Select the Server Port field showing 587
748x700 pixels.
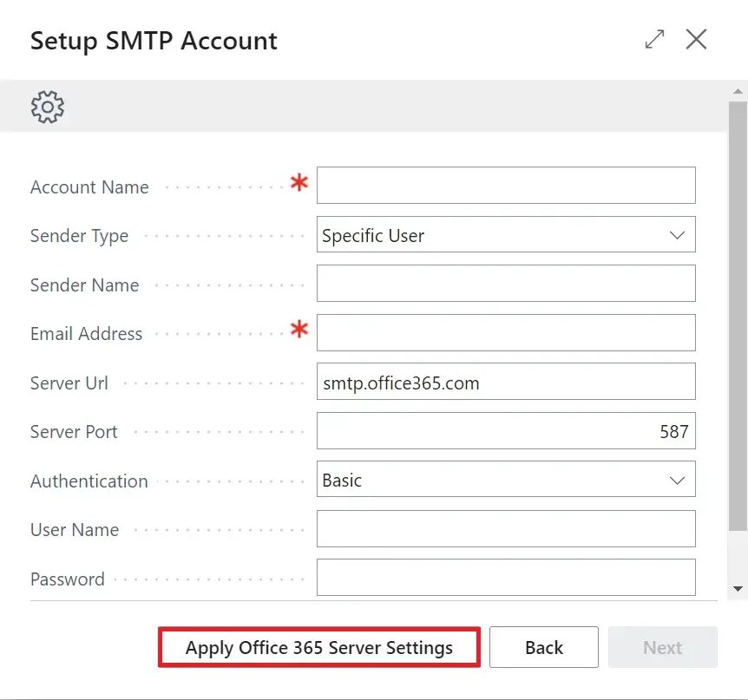tap(506, 430)
